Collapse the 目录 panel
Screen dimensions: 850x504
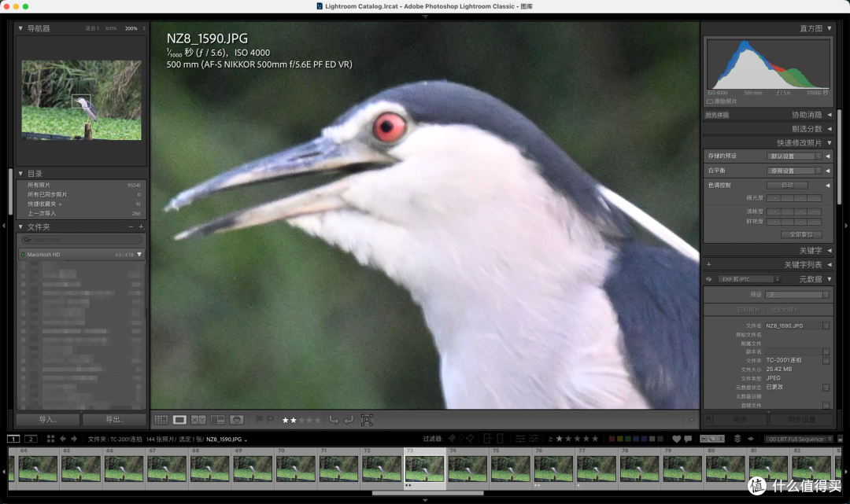(20, 173)
